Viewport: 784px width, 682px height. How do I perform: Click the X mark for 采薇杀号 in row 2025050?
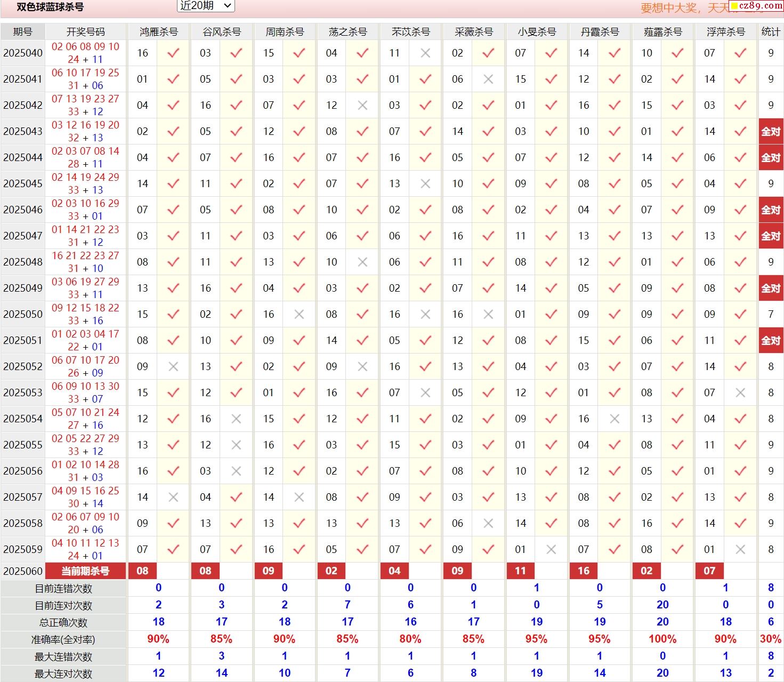click(x=488, y=314)
